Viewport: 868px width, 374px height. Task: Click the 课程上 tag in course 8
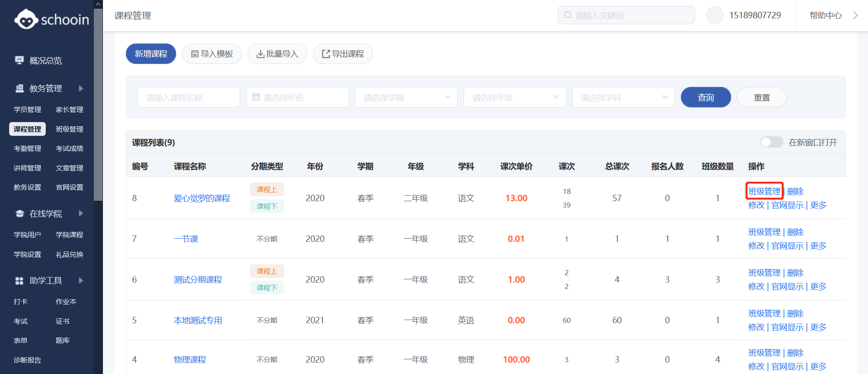coord(267,189)
